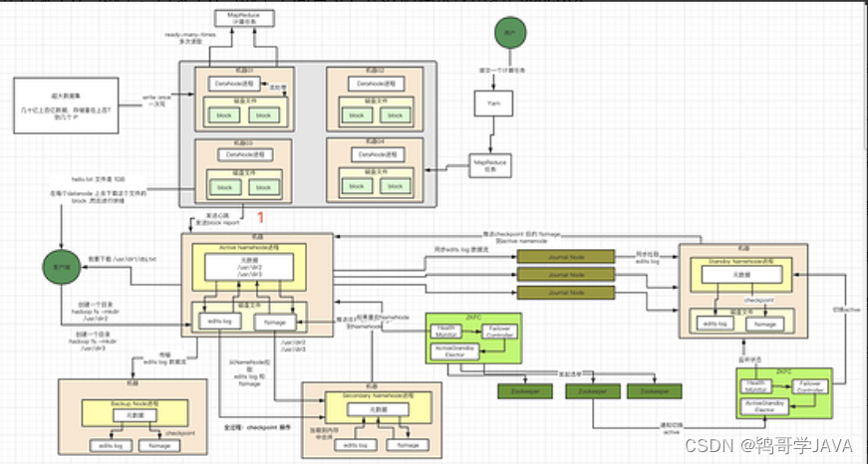This screenshot has height=464, width=868.
Task: Click the Active NameNode process title
Action: tap(248, 247)
